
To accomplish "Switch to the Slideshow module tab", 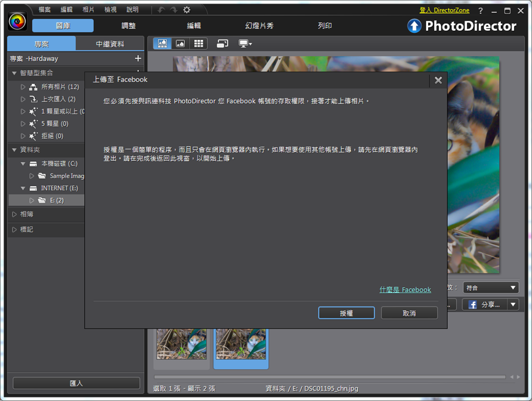I will point(259,26).
